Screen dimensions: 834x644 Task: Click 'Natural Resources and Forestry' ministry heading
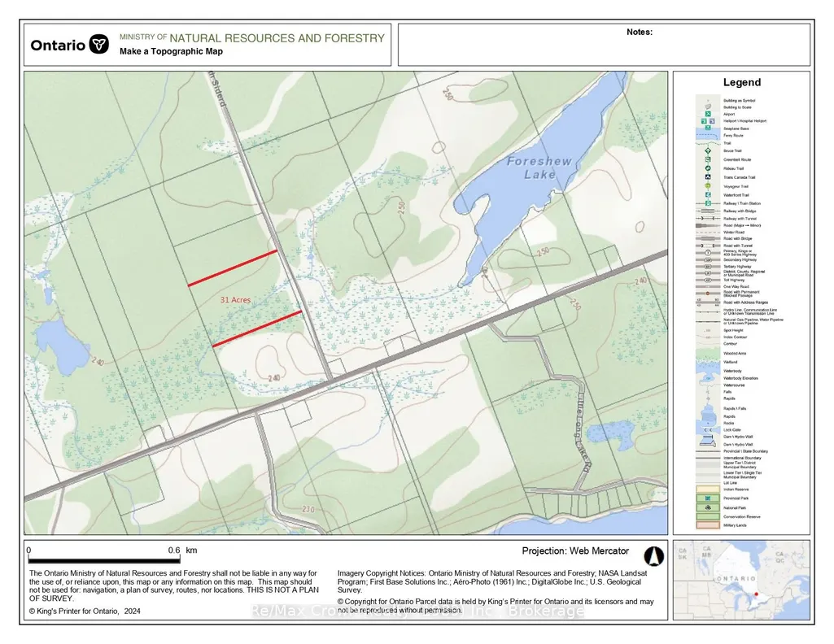[277, 38]
